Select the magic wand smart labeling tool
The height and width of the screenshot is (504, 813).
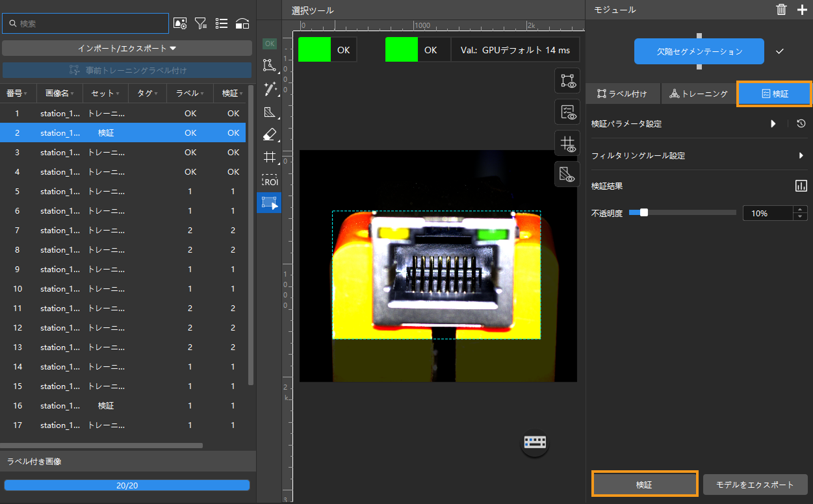pos(269,89)
